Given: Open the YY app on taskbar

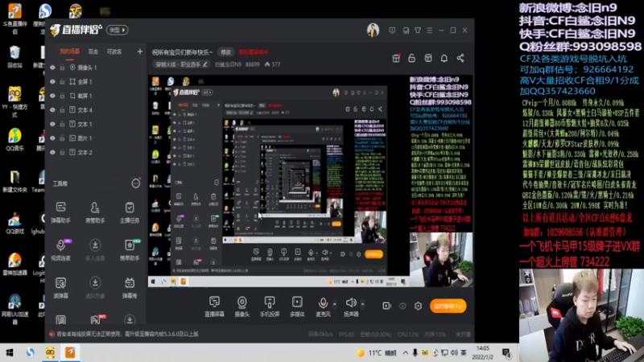Looking at the screenshot, I should coord(50,352).
